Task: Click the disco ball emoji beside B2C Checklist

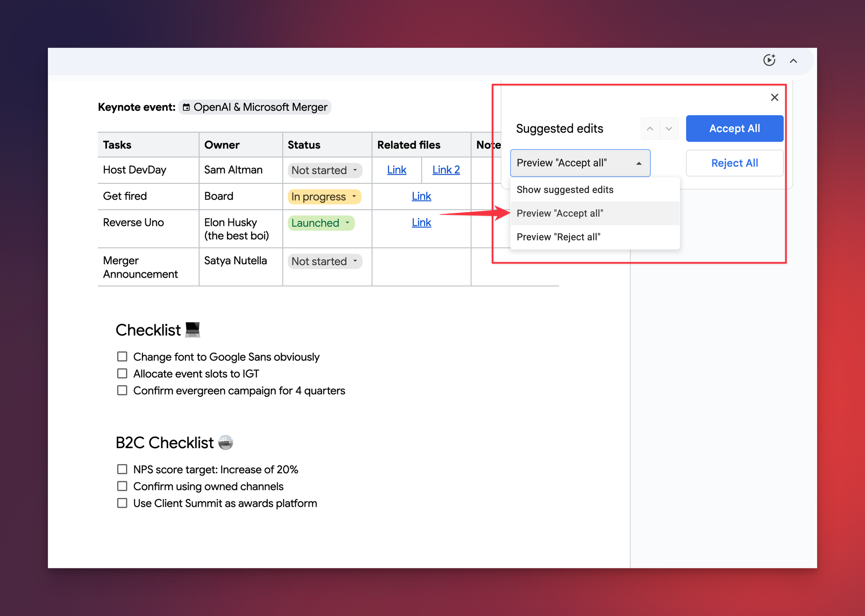Action: (x=225, y=442)
